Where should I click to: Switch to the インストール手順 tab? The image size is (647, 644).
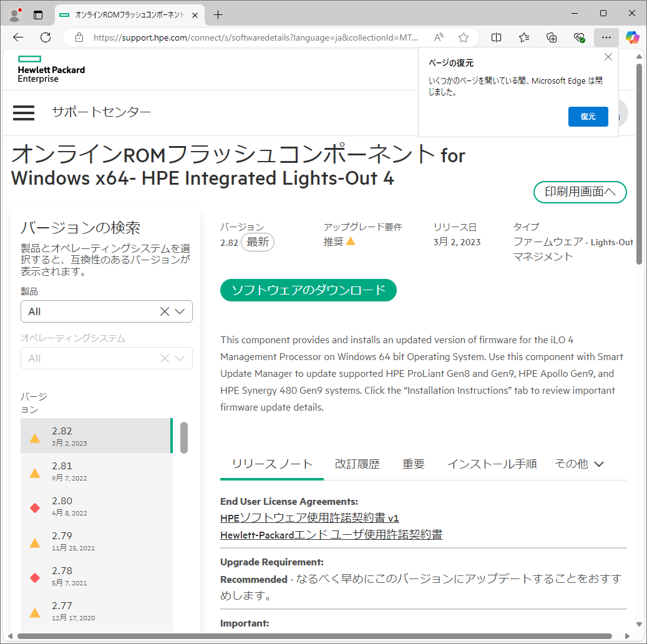coord(492,464)
